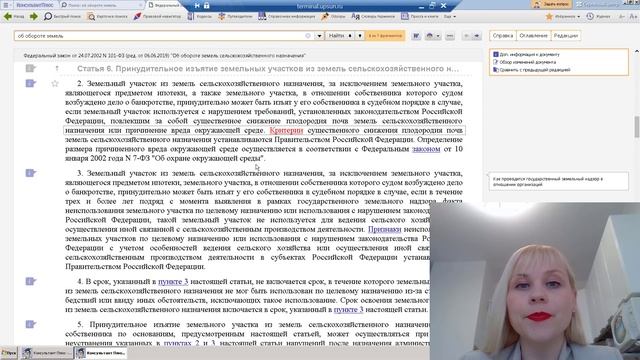The height and width of the screenshot is (360, 640).
Task: Click the print icon in toolbar
Action: 429,36
